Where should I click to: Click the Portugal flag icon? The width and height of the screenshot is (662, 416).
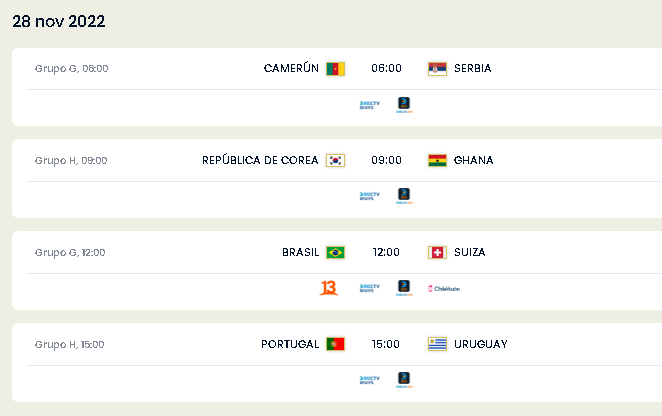tap(335, 344)
